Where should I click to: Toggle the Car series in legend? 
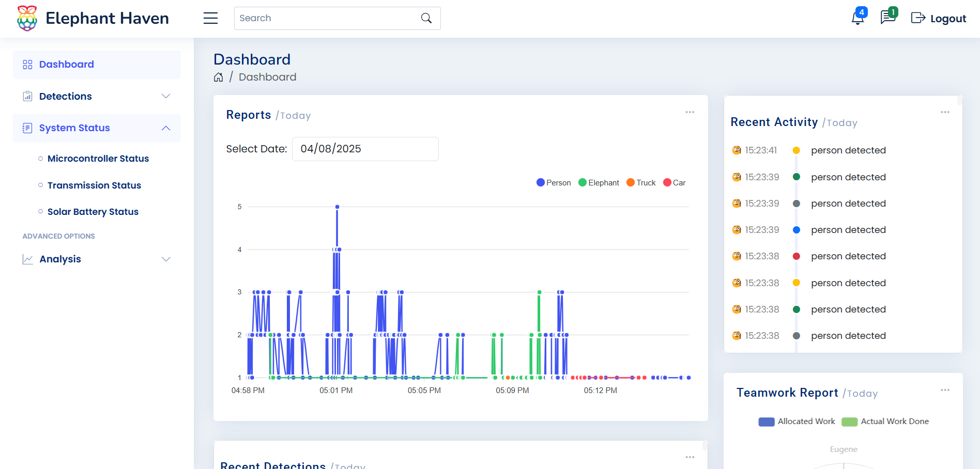pyautogui.click(x=675, y=183)
